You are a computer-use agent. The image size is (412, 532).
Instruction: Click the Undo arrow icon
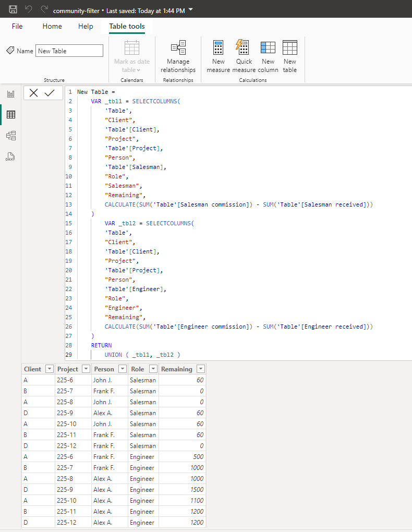point(29,9)
